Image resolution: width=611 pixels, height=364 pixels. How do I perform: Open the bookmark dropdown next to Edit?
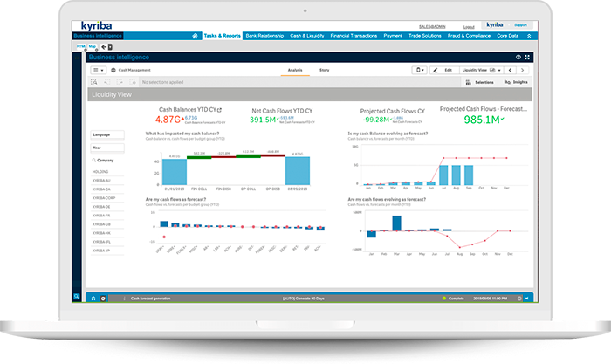pos(421,68)
